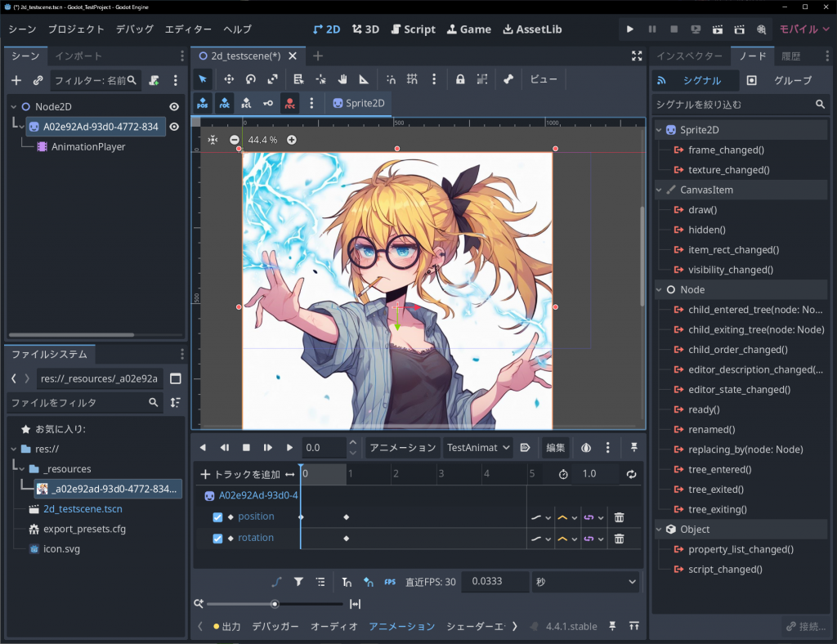Image resolution: width=837 pixels, height=644 pixels.
Task: Collapse the CanvasItem signals section
Action: point(660,190)
